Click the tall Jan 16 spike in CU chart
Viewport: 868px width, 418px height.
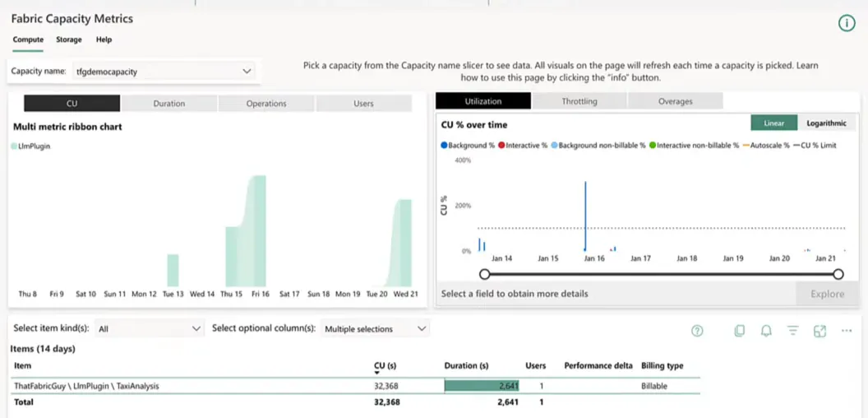586,216
